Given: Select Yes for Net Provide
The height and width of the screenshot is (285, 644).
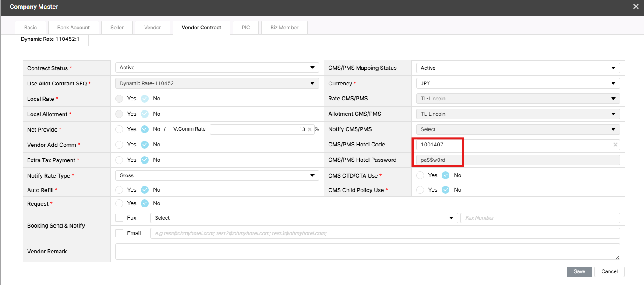Looking at the screenshot, I should click(119, 129).
